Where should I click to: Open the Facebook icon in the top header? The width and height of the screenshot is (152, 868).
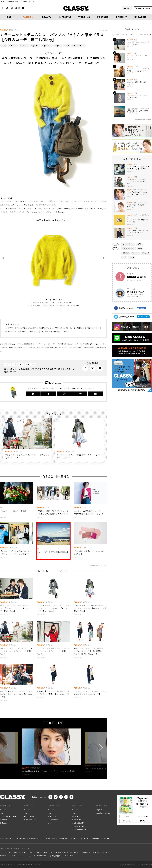pos(2,8)
